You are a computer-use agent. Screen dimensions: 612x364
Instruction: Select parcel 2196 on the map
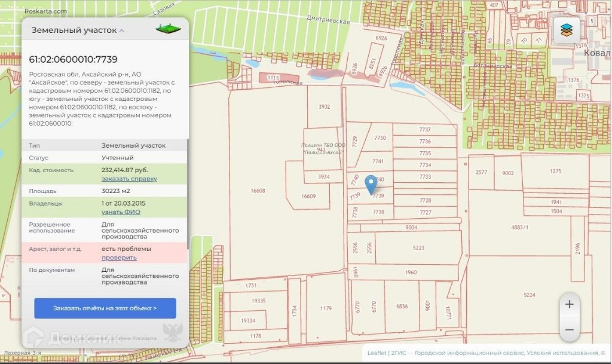(578, 248)
